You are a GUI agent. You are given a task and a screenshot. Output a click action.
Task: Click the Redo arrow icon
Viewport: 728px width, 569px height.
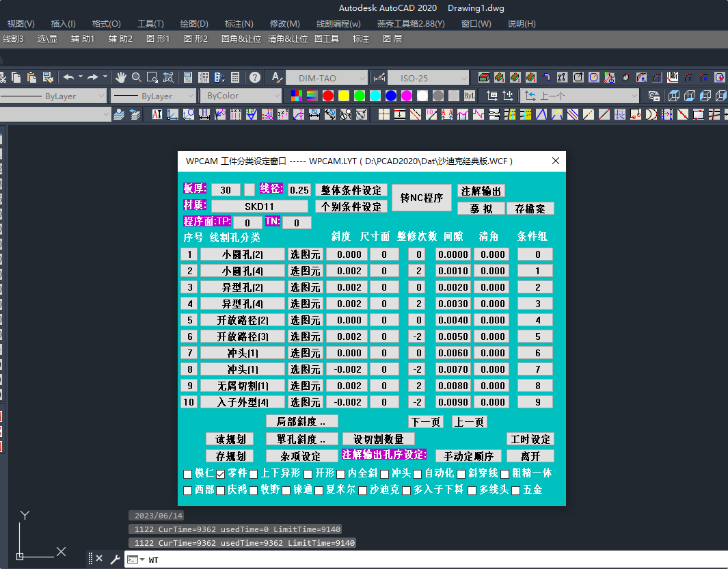(93, 77)
